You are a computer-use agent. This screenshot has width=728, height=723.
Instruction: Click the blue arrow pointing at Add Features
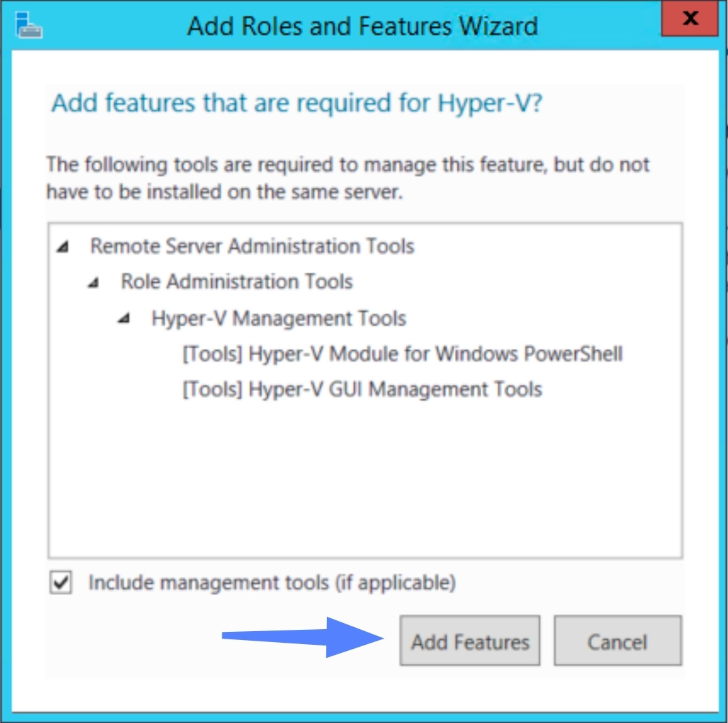pyautogui.click(x=299, y=637)
